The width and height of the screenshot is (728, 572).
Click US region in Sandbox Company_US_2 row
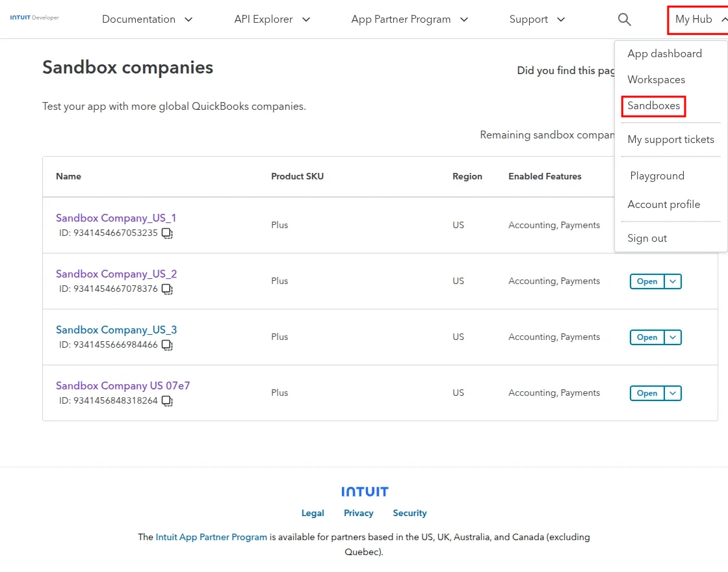[458, 281]
